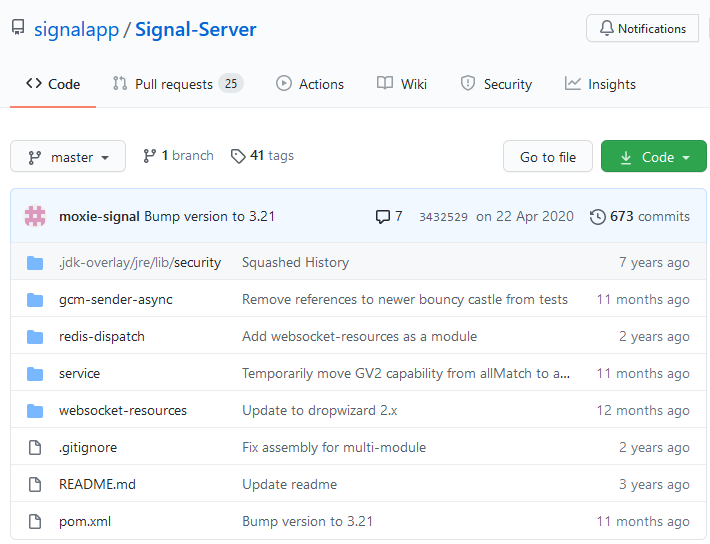
Task: Open the .gitignore file
Action: [88, 448]
